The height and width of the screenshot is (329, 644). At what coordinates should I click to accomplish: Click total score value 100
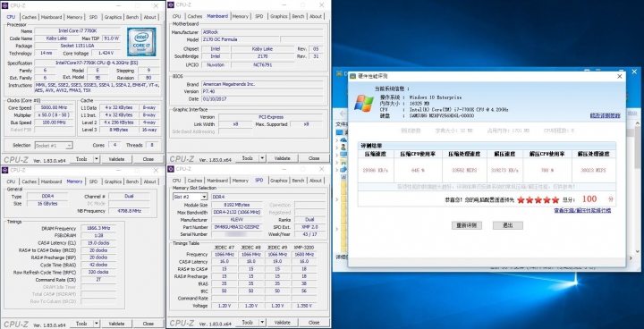click(589, 199)
